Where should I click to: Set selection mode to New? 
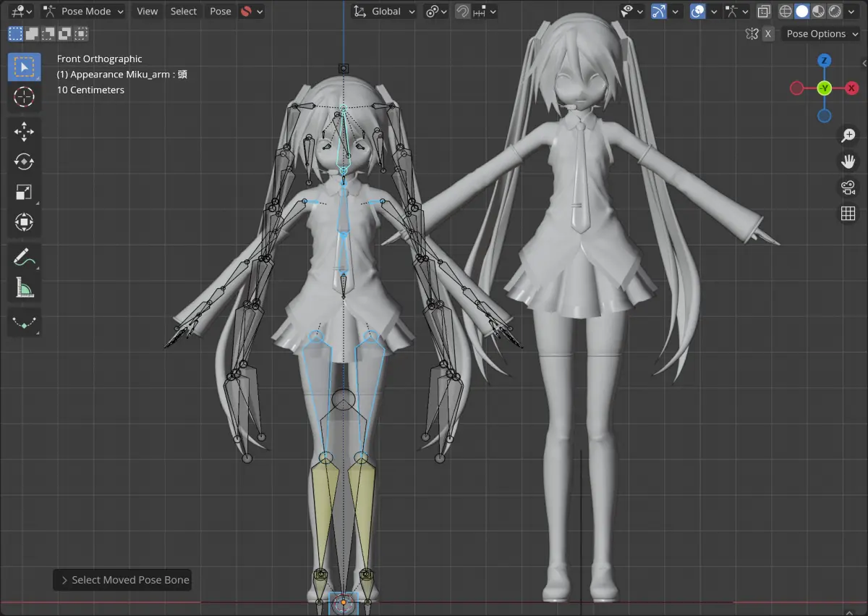point(16,33)
